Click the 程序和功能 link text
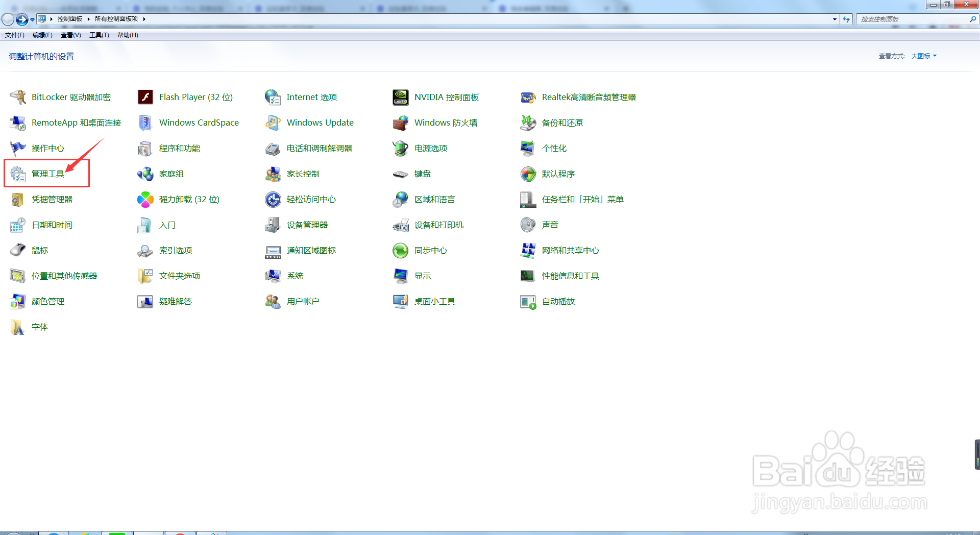 180,148
